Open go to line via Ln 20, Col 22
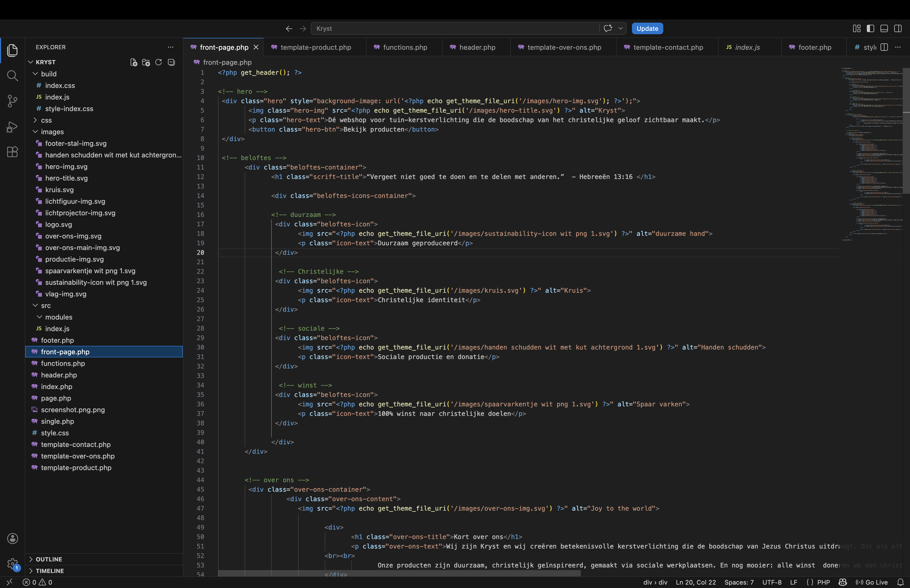 (x=696, y=582)
